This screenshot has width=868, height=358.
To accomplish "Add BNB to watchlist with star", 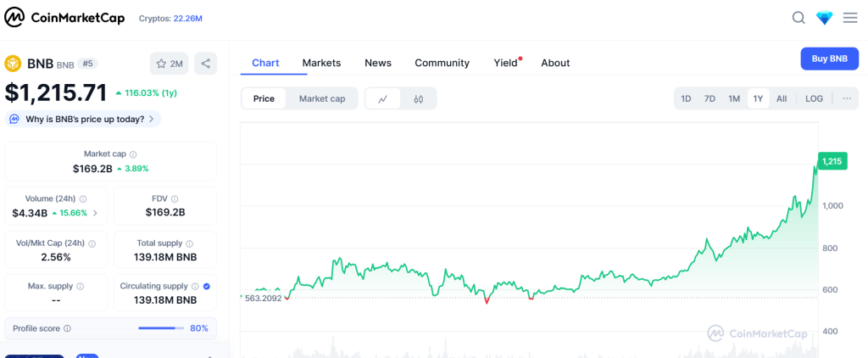I will coord(170,64).
